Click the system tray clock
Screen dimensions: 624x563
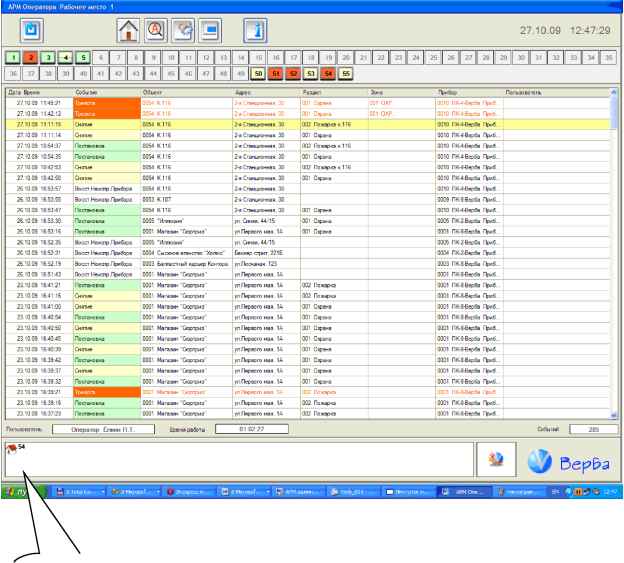tap(609, 492)
